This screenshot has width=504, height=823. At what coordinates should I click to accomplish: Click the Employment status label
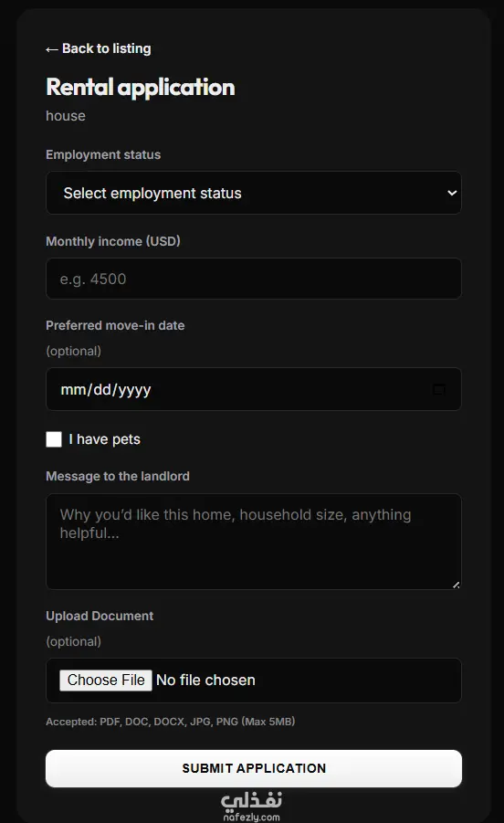103,155
